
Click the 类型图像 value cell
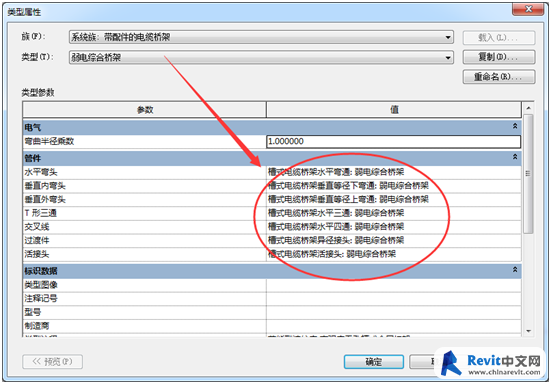coord(394,285)
